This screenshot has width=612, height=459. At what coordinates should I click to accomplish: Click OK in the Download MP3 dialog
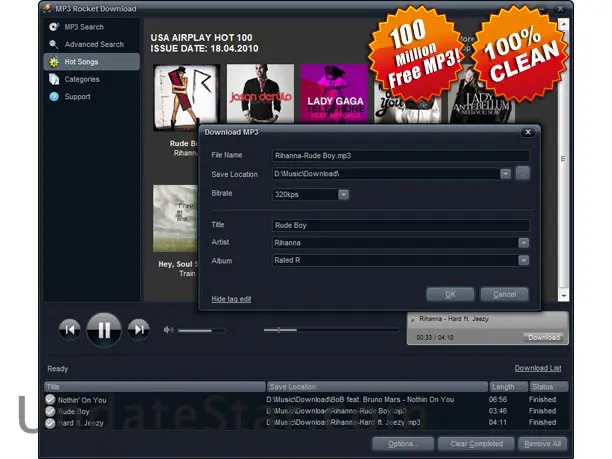click(450, 295)
